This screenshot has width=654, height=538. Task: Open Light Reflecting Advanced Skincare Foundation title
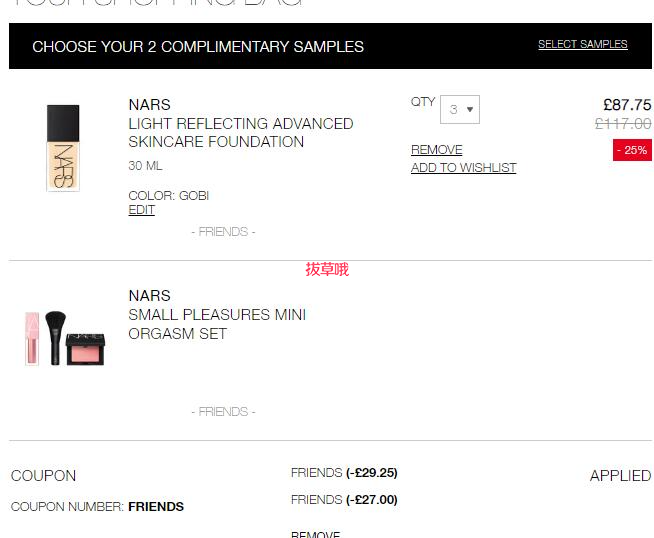(241, 133)
